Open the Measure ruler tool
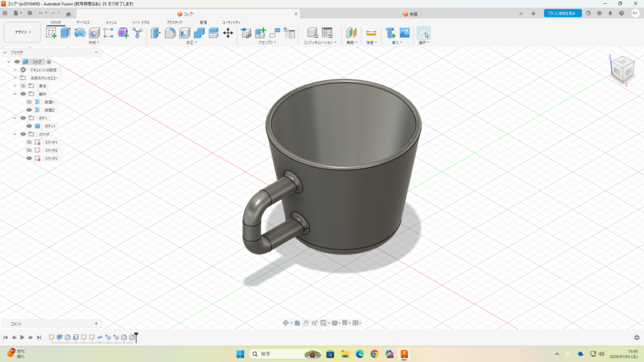644x362 pixels. click(x=371, y=33)
